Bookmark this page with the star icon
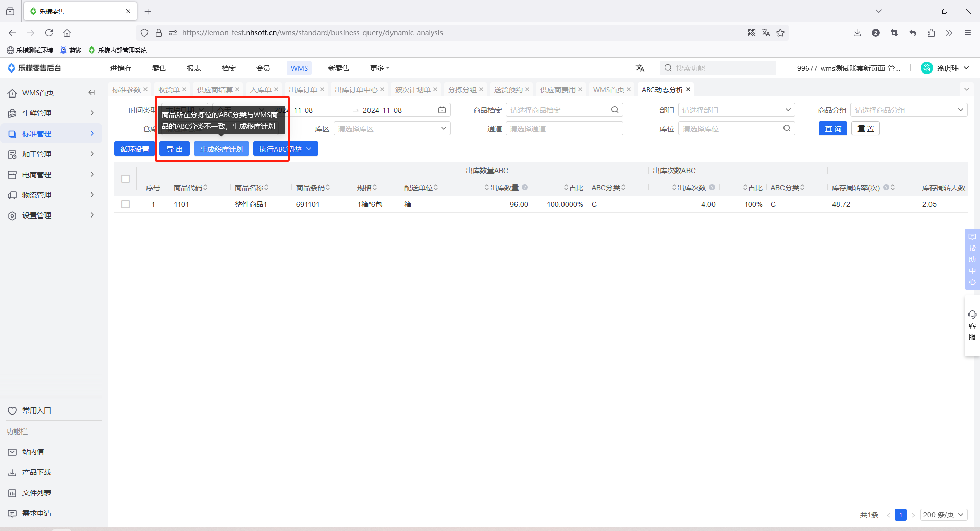This screenshot has width=980, height=531. click(780, 33)
